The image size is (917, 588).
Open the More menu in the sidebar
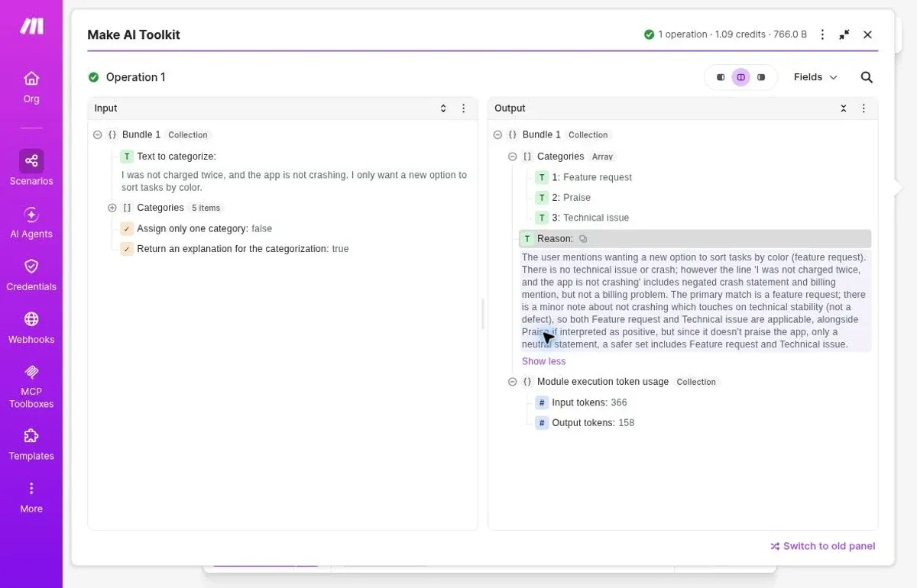31,497
